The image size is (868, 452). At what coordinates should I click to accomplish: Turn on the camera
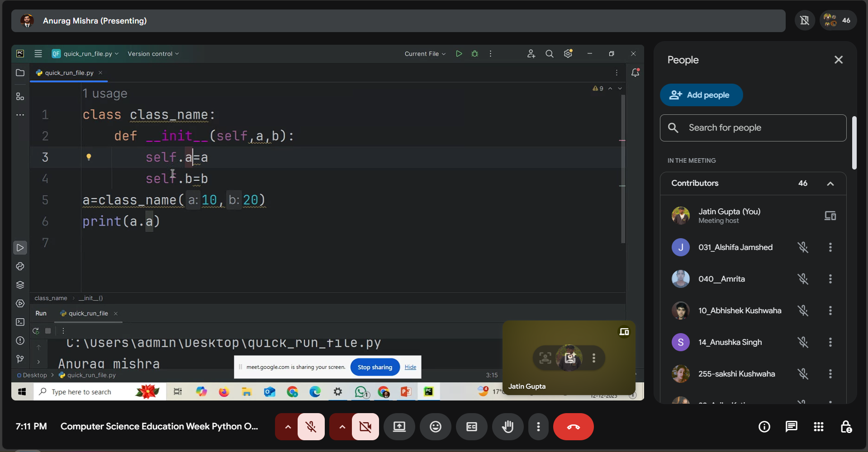coord(365,427)
